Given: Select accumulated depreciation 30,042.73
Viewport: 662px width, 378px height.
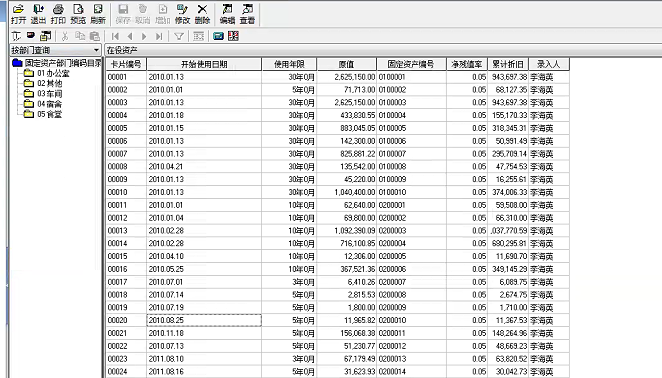Looking at the screenshot, I should point(508,372).
